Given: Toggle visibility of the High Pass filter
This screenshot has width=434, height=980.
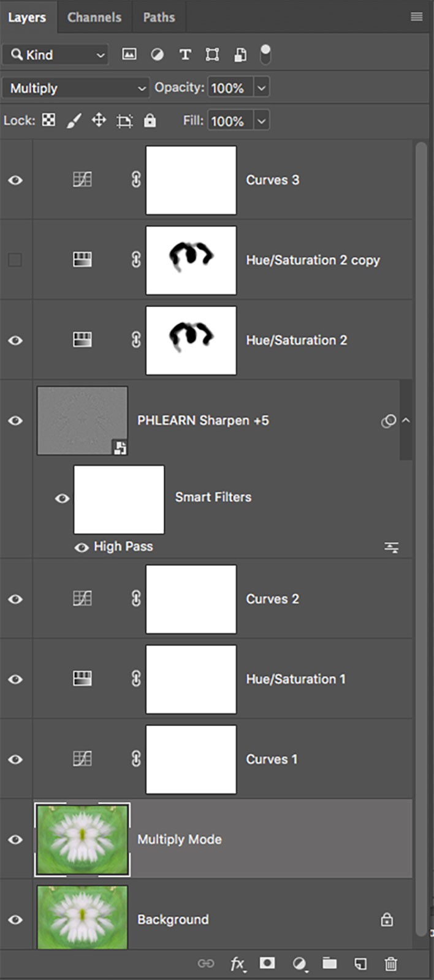Looking at the screenshot, I should pos(81,547).
